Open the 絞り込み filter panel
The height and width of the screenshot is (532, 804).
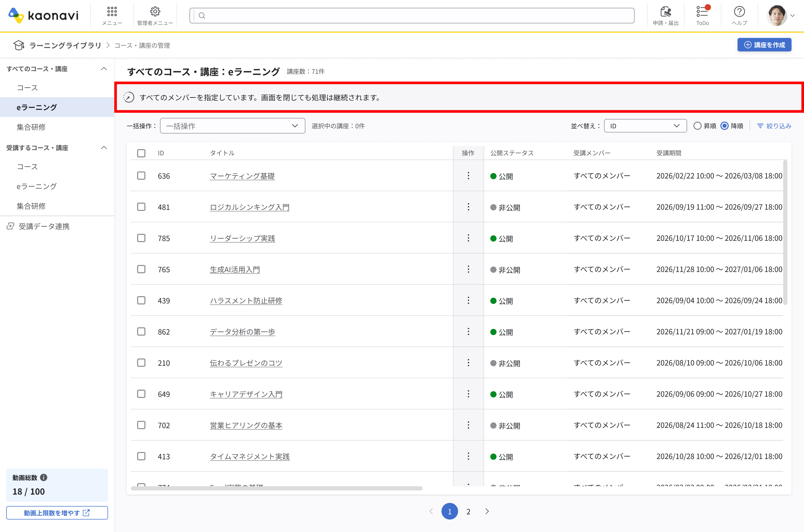[x=774, y=126]
